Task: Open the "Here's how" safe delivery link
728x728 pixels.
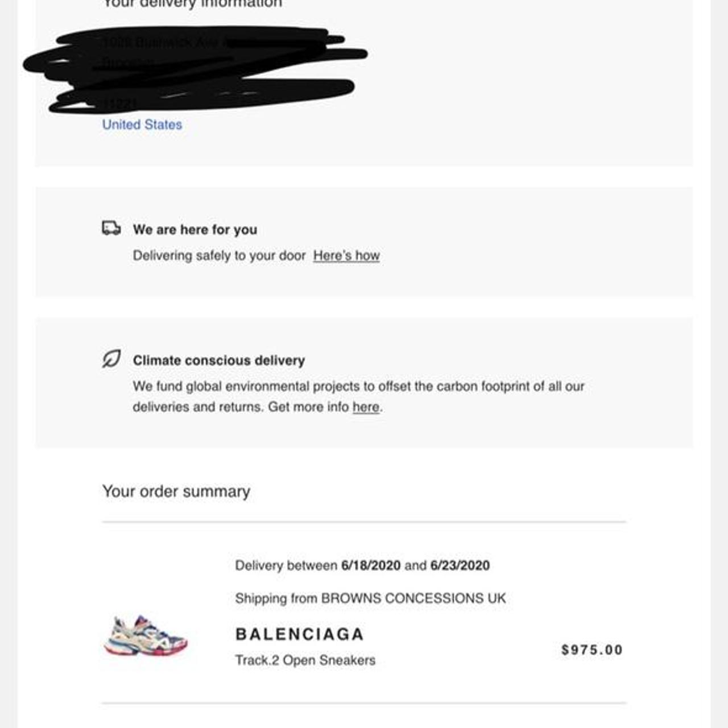Action: pyautogui.click(x=346, y=256)
